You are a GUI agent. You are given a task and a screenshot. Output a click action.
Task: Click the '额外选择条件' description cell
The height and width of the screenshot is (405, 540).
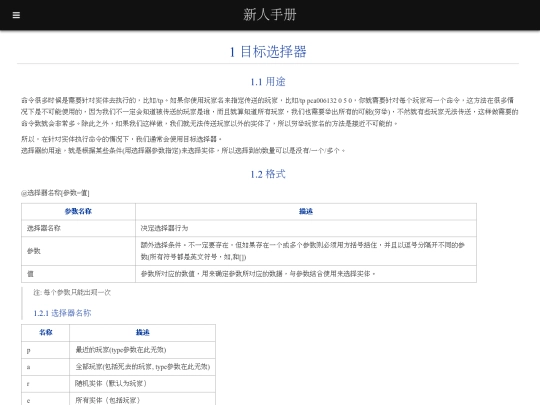(306, 251)
